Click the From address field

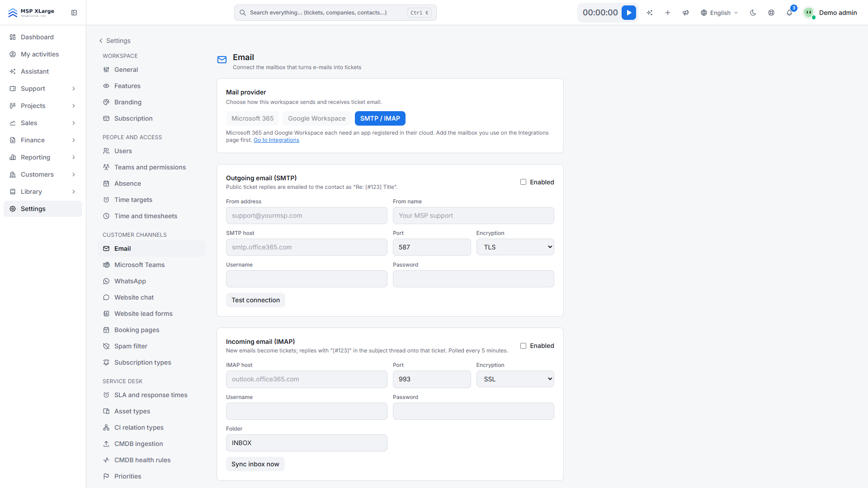[x=307, y=216]
